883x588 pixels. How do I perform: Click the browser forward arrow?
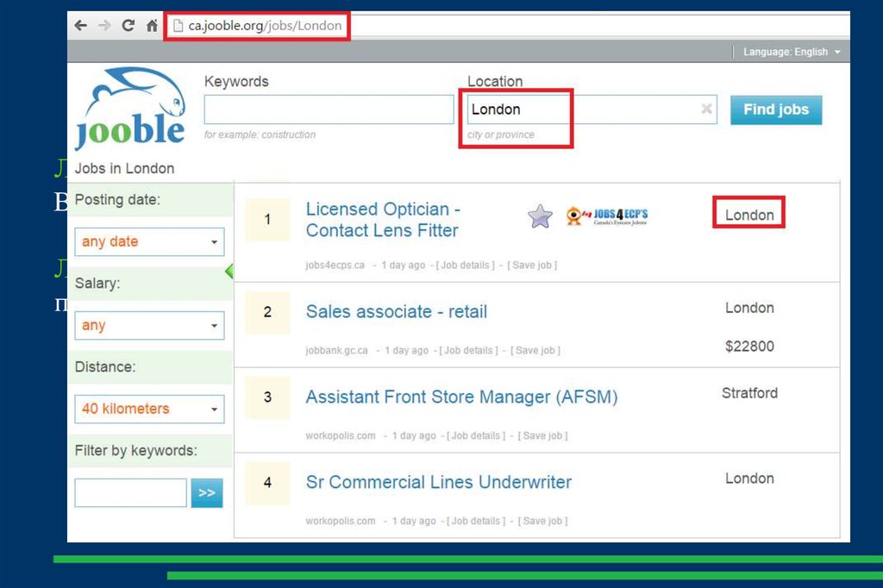tap(104, 26)
